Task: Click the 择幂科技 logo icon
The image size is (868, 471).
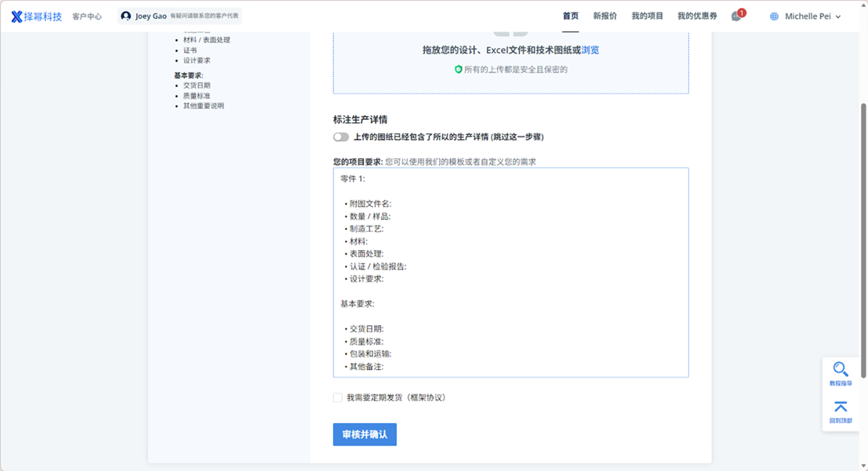Action: 16,16
